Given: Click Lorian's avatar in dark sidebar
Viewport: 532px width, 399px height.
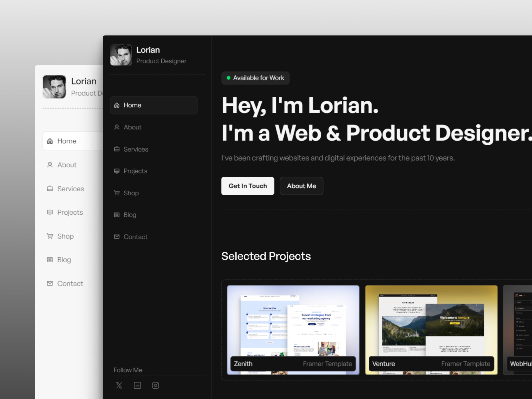Looking at the screenshot, I should click(x=121, y=55).
